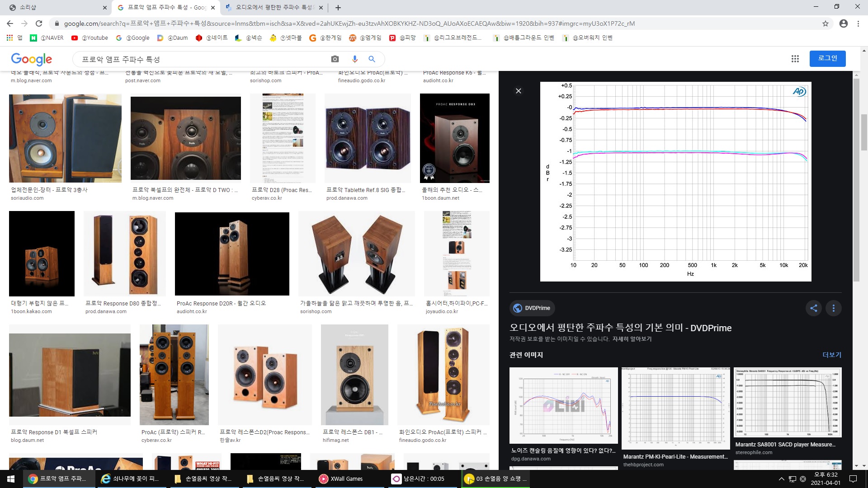Show hidden tray icons with the chevron
Viewport: 868px width, 488px height.
tap(781, 479)
